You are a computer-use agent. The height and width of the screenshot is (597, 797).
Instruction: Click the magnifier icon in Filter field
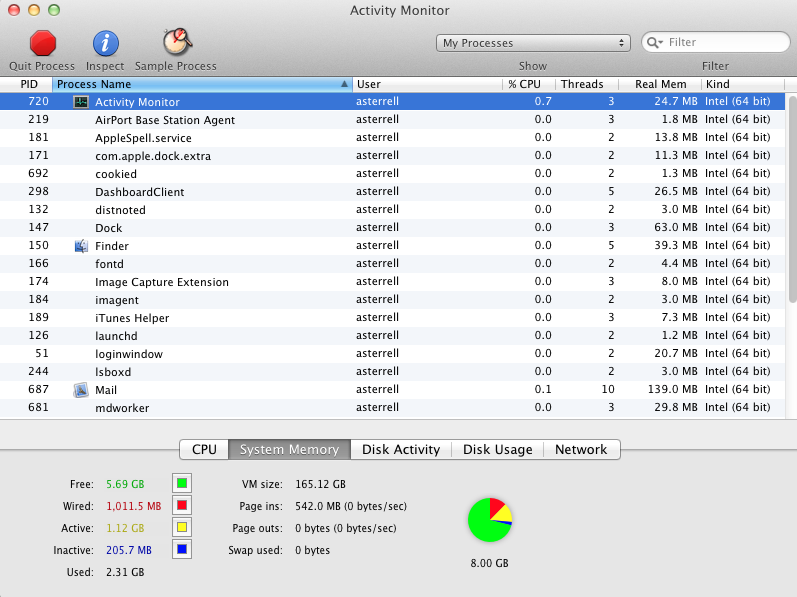[654, 42]
